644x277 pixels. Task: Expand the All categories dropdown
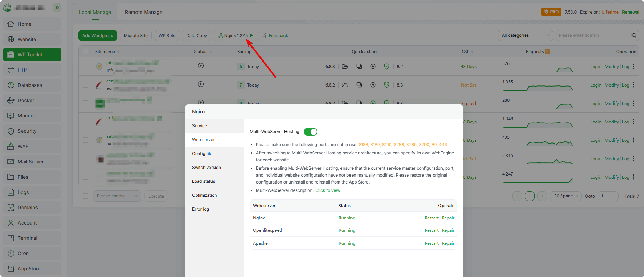click(x=526, y=35)
